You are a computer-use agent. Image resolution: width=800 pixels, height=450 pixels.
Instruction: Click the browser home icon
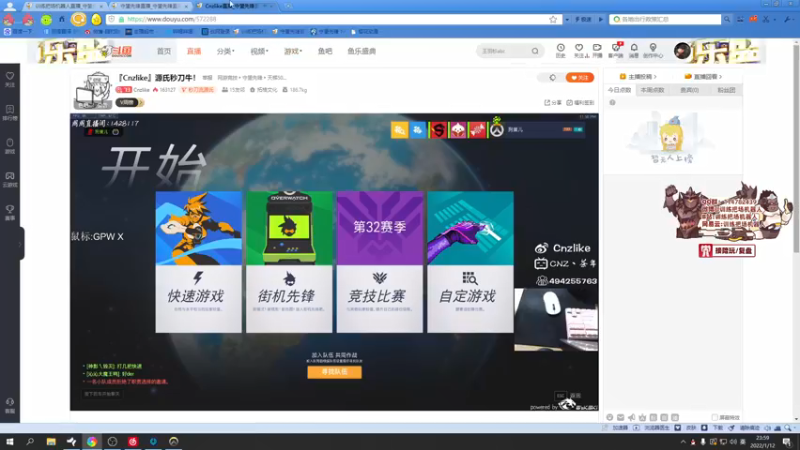tap(62, 19)
